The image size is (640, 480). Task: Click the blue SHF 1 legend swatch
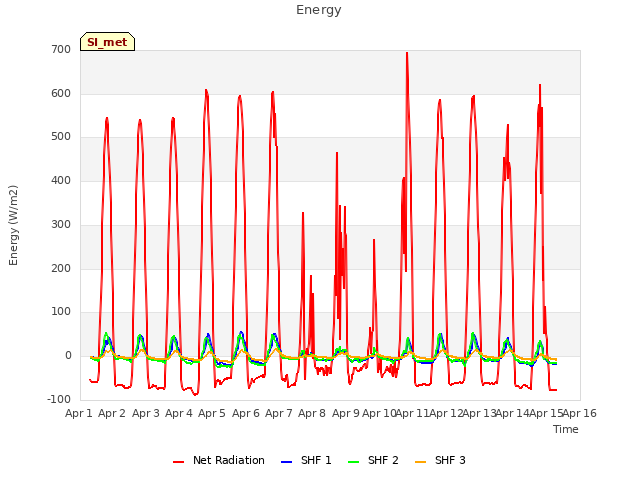(287, 462)
